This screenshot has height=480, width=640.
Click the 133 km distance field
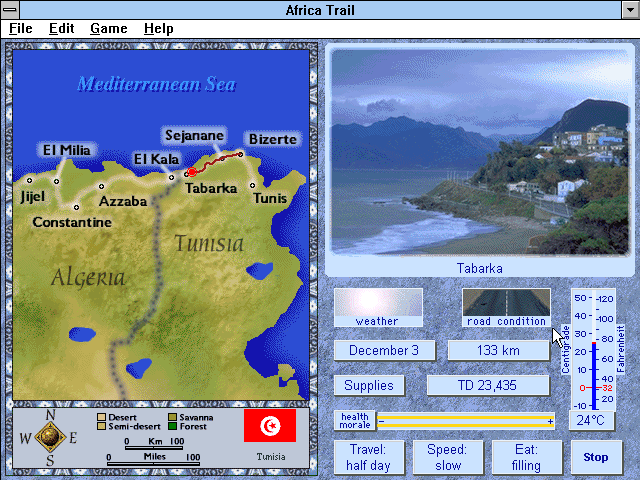click(x=498, y=351)
